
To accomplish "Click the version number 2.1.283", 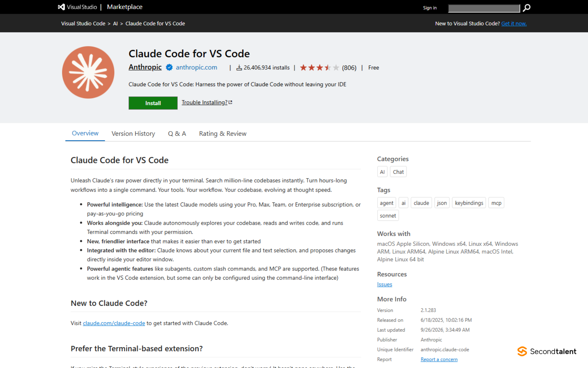I will [x=428, y=310].
